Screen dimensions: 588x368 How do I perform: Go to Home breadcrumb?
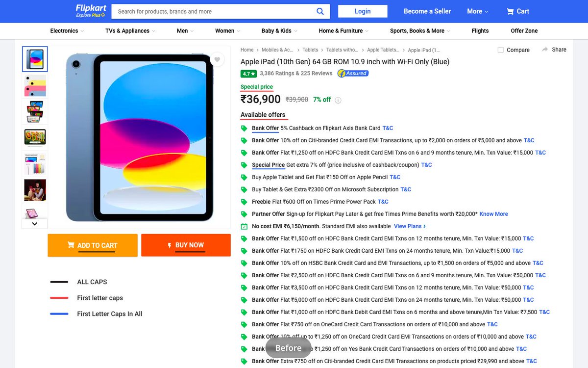[x=247, y=50]
